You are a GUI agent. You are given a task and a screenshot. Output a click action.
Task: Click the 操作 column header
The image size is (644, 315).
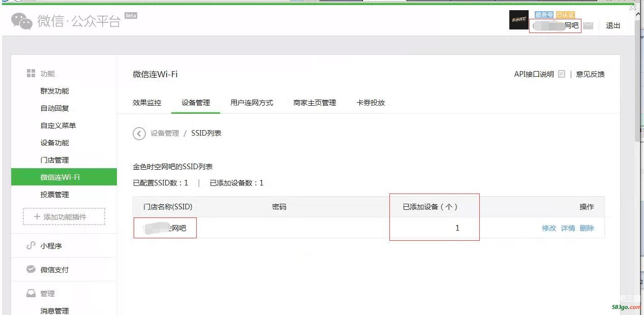coord(587,207)
